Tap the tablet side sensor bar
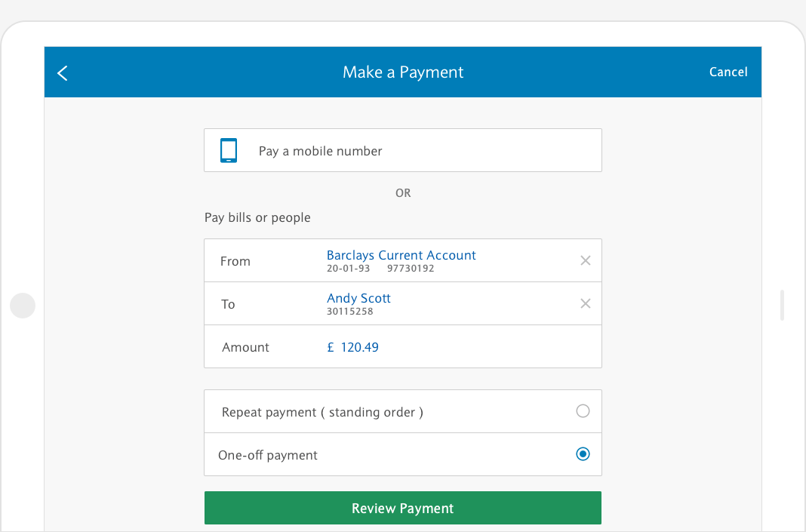 (x=782, y=306)
